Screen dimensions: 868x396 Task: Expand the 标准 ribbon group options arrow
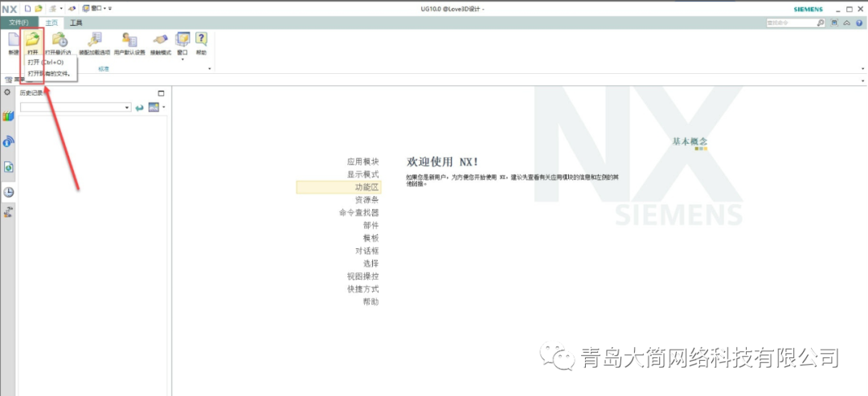tap(210, 68)
